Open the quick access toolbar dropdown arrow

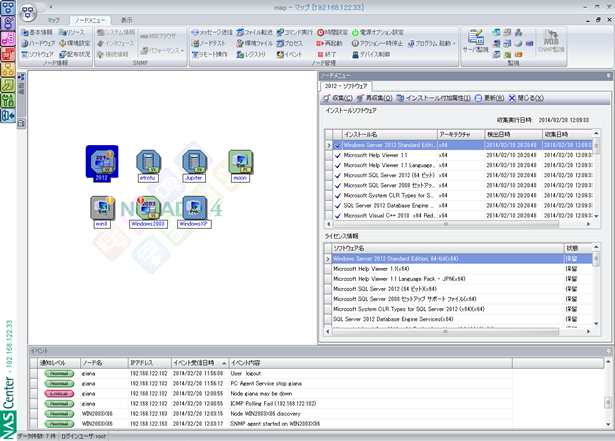(51, 7)
